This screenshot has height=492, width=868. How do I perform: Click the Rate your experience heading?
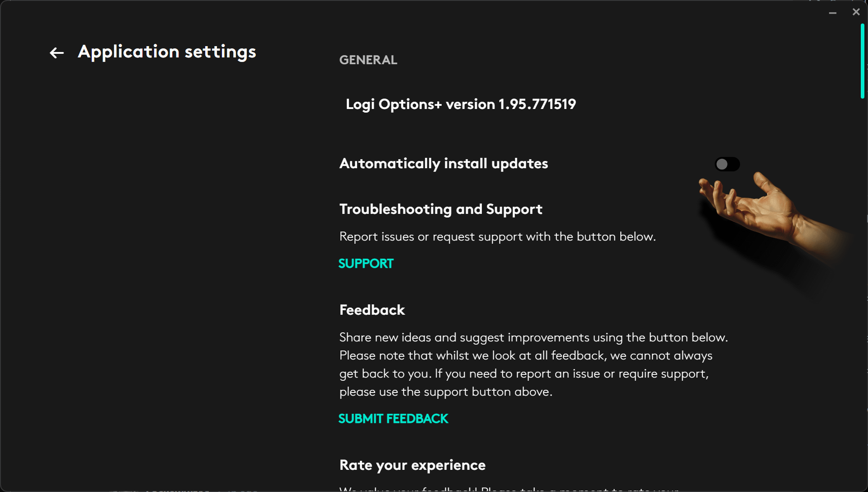click(x=412, y=465)
